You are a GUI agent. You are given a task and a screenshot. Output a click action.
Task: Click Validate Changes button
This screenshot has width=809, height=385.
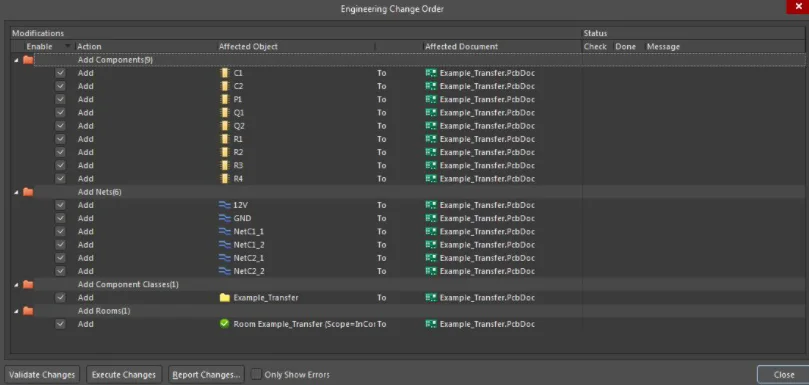[42, 375]
